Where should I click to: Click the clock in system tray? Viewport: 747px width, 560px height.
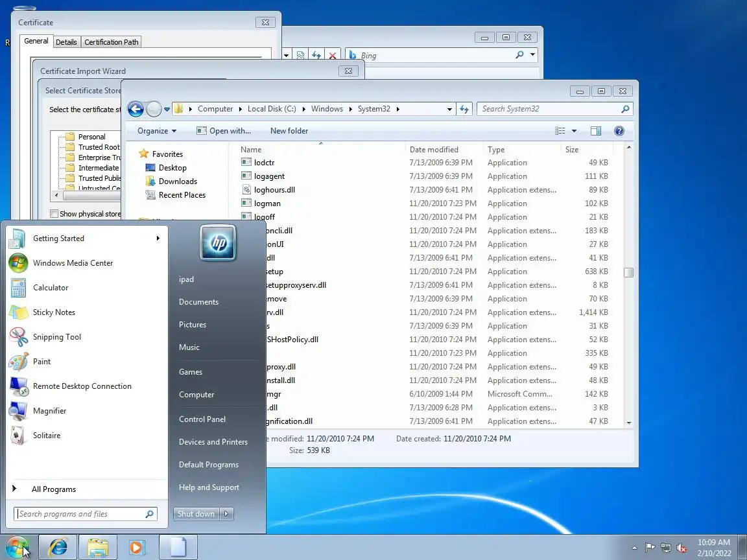[713, 548]
